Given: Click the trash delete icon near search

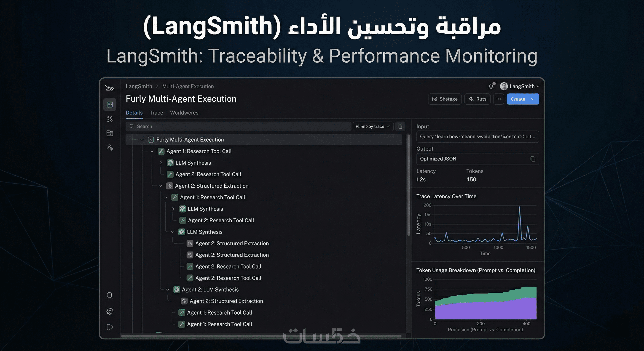Looking at the screenshot, I should click(x=400, y=126).
